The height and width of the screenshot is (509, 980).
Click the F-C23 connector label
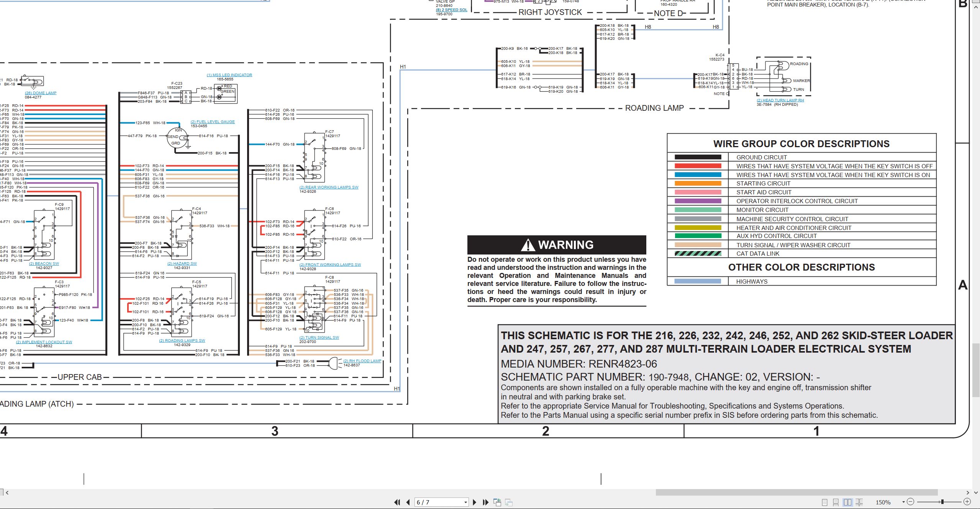pyautogui.click(x=177, y=83)
